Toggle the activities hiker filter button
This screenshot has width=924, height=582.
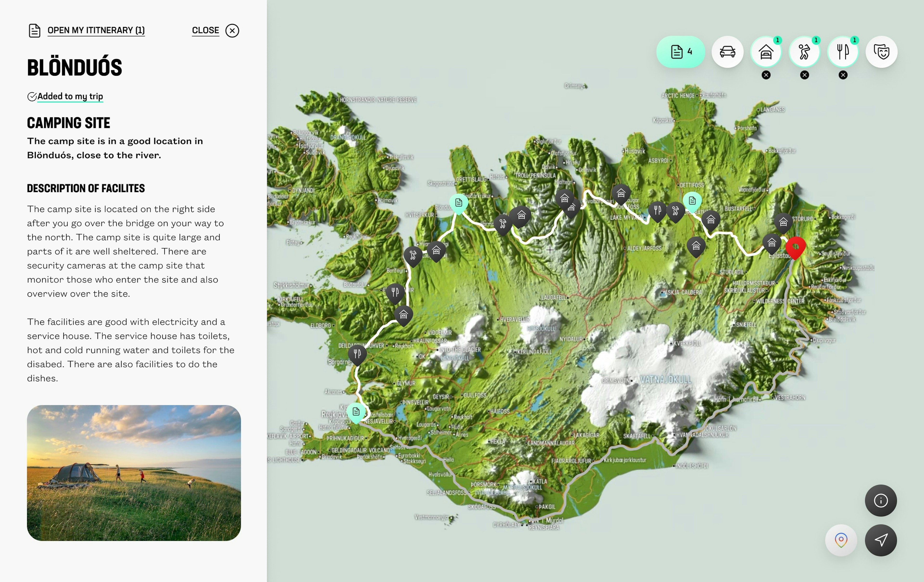point(804,52)
